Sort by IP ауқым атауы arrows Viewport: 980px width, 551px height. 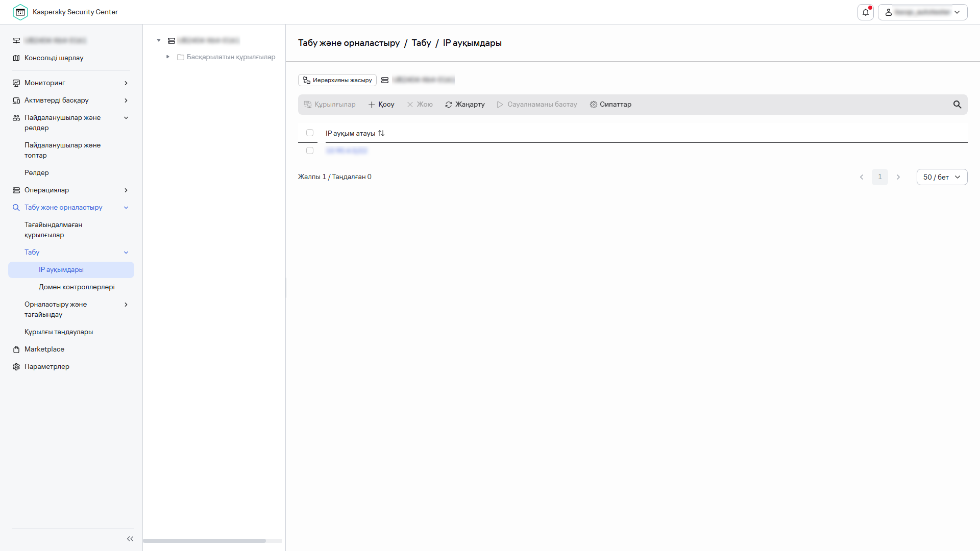click(381, 133)
